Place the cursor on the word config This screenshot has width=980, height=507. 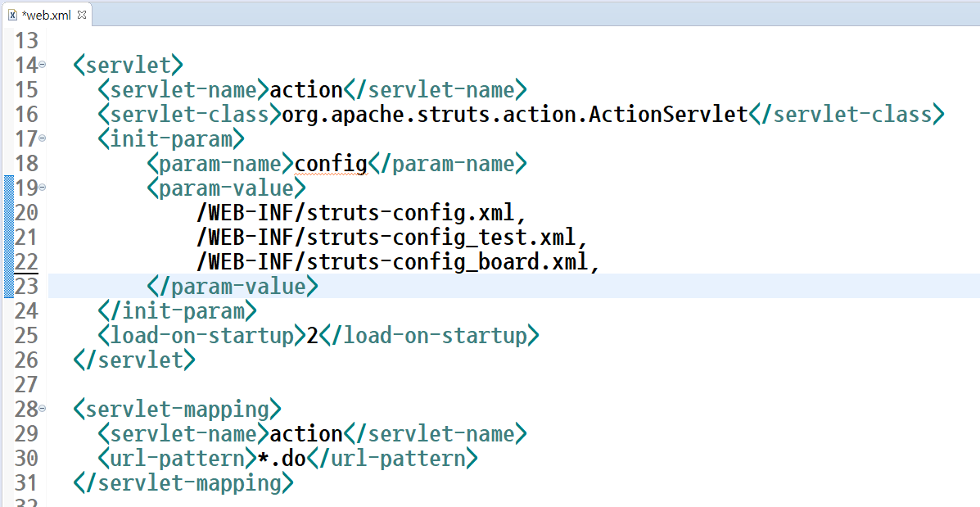[331, 163]
